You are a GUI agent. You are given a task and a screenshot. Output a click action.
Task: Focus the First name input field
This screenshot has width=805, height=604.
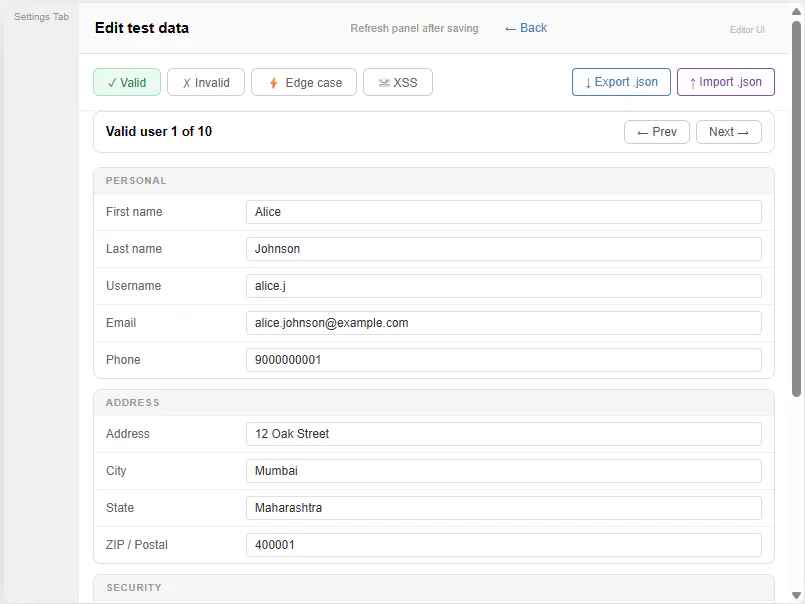tap(504, 212)
